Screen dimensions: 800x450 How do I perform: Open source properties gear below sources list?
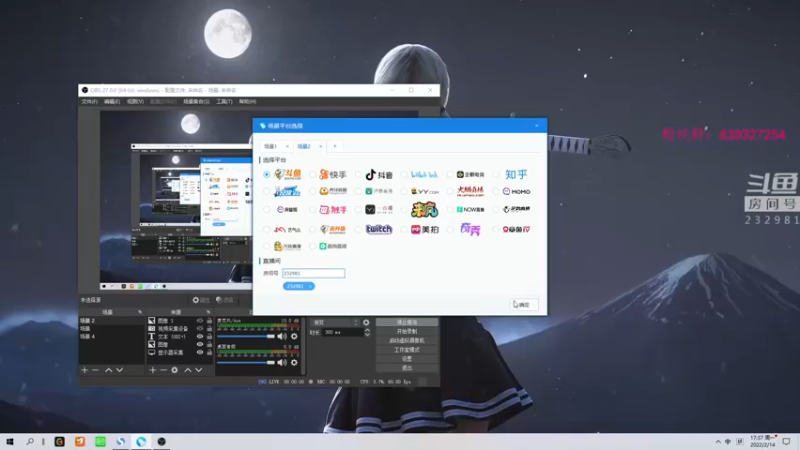(x=174, y=370)
